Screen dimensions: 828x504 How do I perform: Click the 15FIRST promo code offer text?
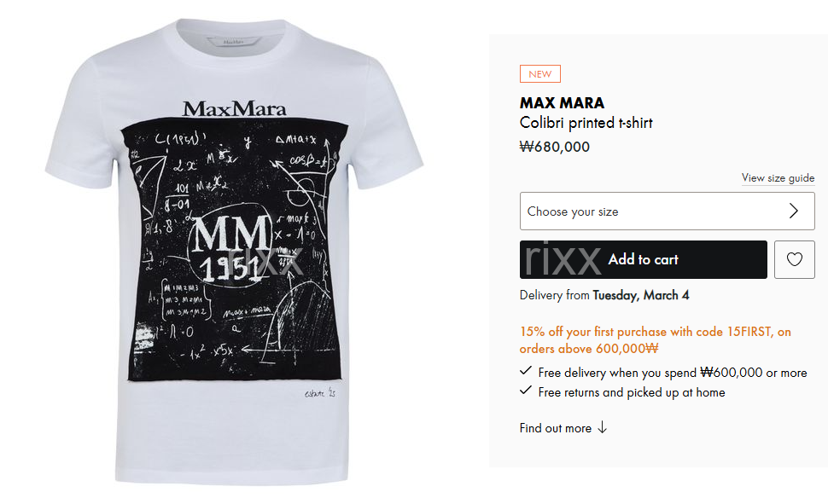click(x=656, y=340)
